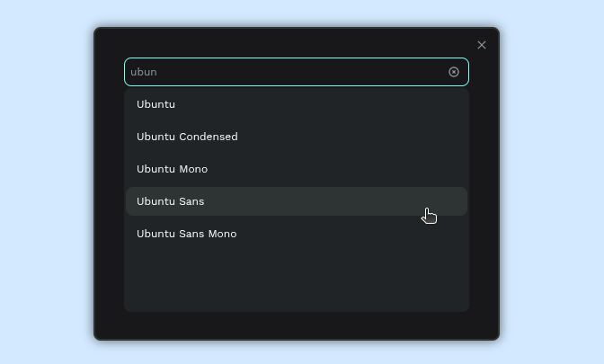Apply the first result, Ubuntu
Viewport: 604px width, 364px height.
tap(156, 104)
